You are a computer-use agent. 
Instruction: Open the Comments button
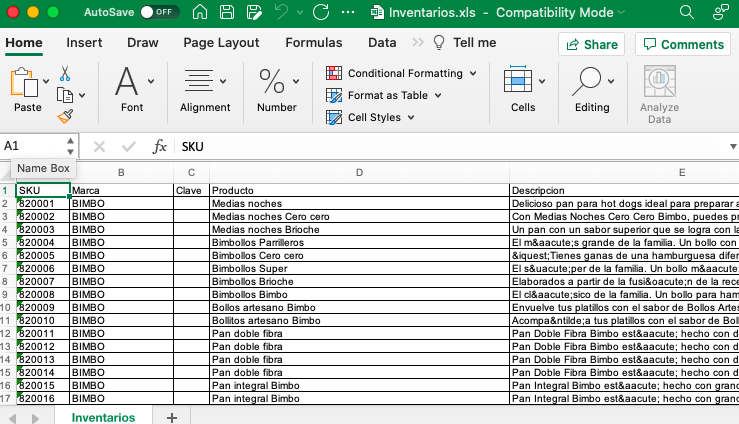(x=683, y=44)
